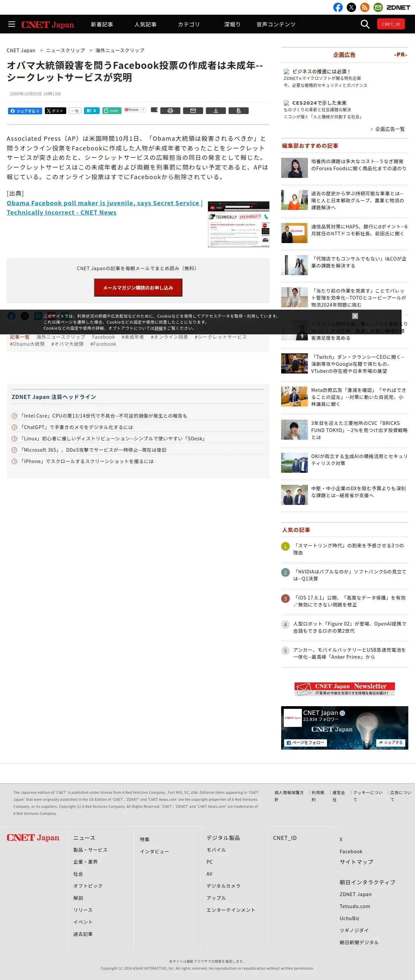This screenshot has height=980, width=415.
Task: Open the ChatGPT 手書きメモ headline
Action: click(x=76, y=427)
